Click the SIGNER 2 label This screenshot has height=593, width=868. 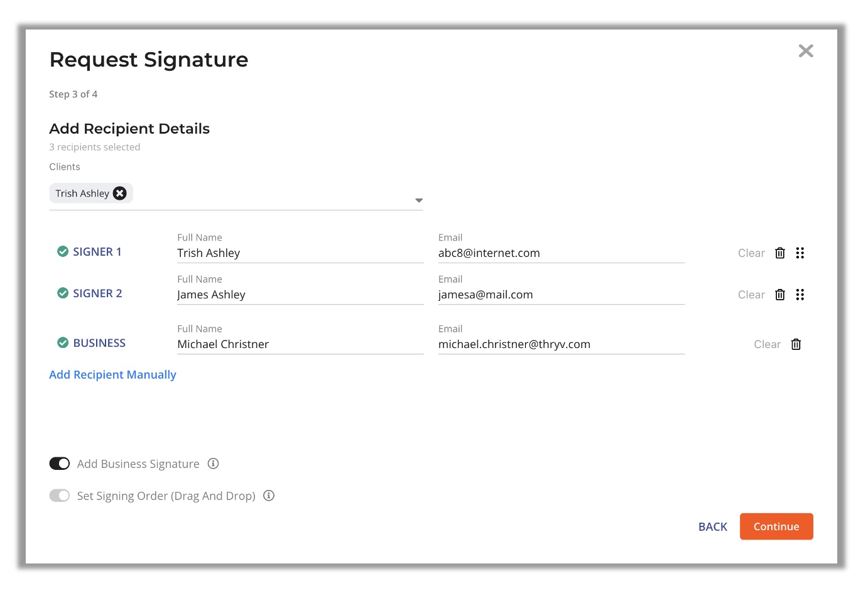[x=97, y=293]
